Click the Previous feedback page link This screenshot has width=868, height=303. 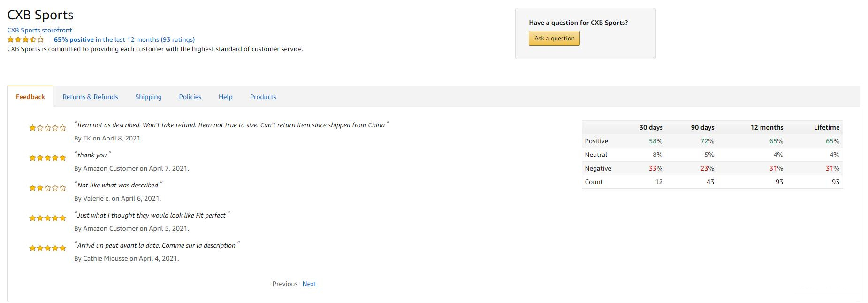click(285, 284)
